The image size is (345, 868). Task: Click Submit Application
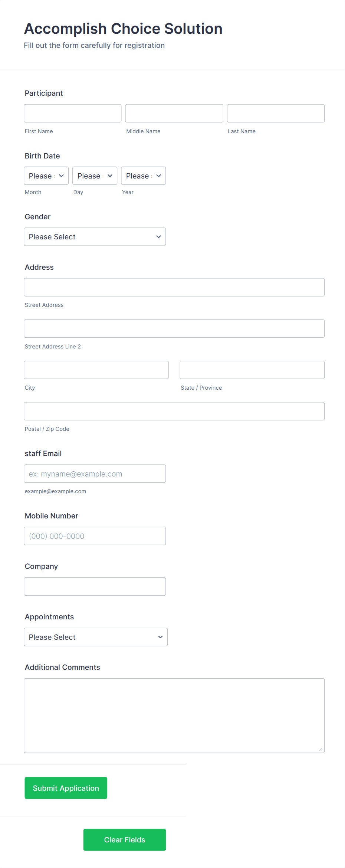tap(66, 788)
